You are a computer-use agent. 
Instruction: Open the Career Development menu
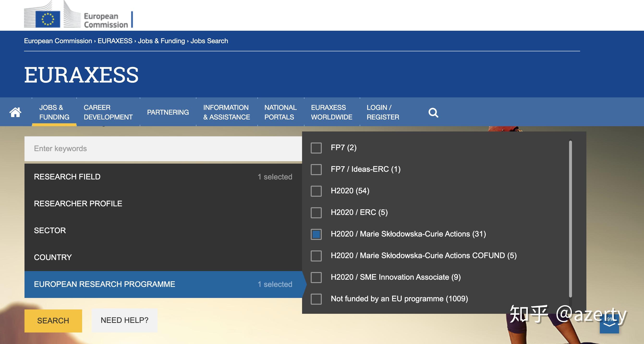(108, 112)
